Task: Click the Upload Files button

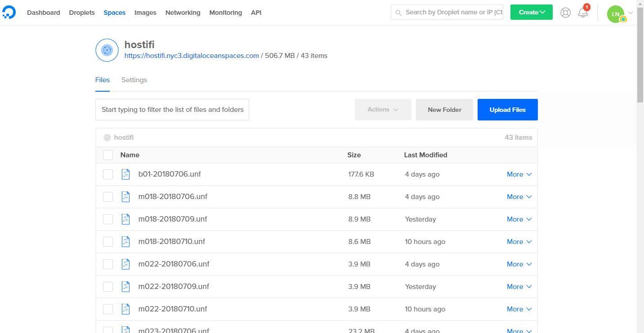Action: (507, 109)
